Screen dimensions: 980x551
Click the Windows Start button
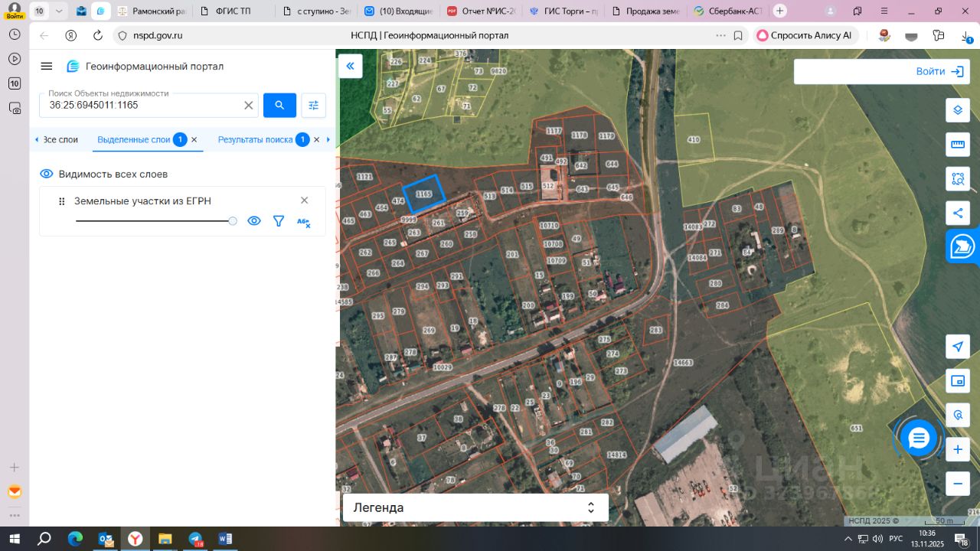pyautogui.click(x=15, y=539)
